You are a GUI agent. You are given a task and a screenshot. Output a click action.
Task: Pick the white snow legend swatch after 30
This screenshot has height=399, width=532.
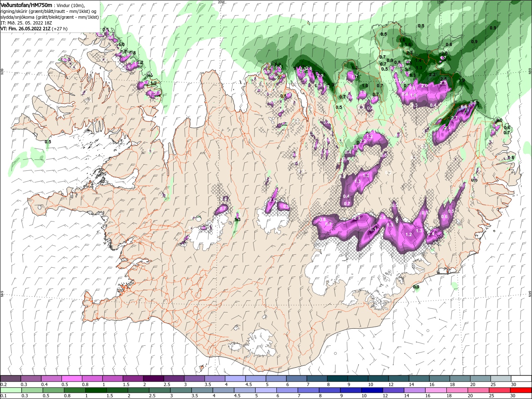tap(522, 379)
